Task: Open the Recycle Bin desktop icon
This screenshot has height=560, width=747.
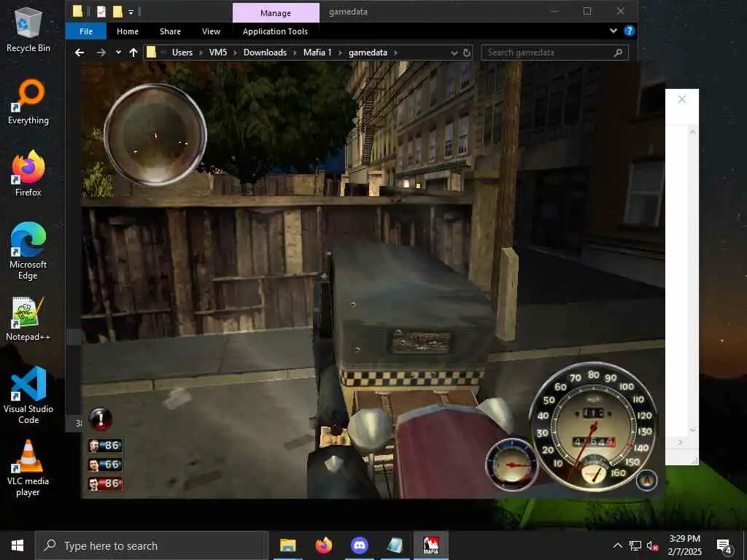Action: point(28,28)
